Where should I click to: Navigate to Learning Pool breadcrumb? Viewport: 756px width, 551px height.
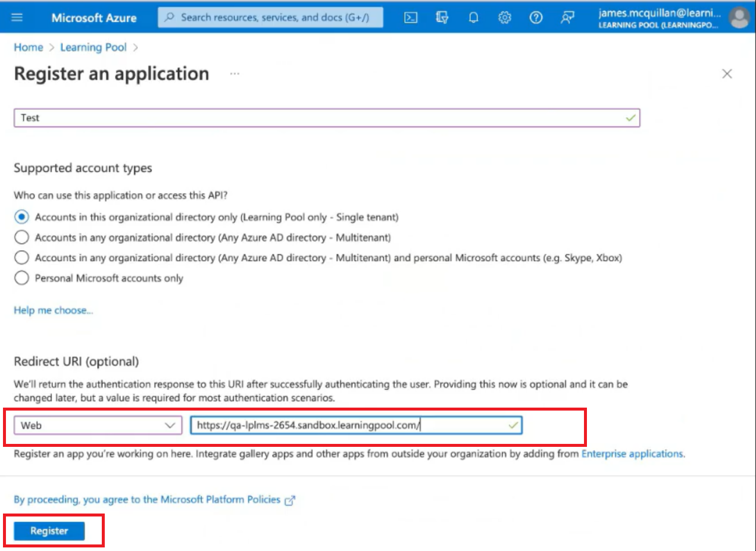(93, 48)
